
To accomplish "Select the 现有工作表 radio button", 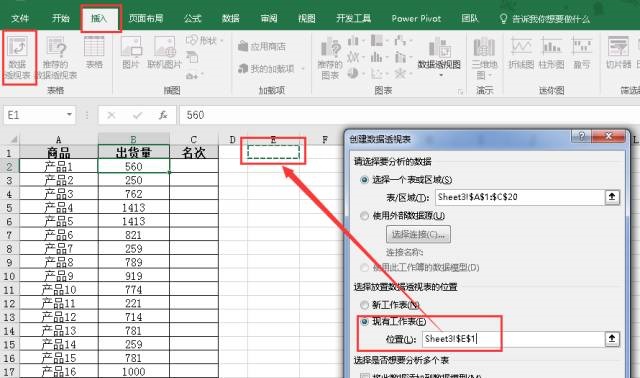I will (364, 322).
